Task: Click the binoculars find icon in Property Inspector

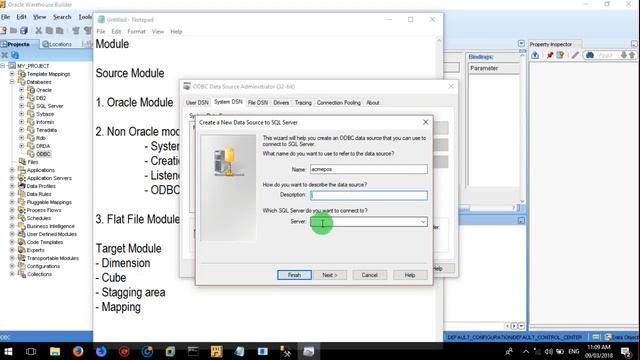Action: (x=589, y=55)
